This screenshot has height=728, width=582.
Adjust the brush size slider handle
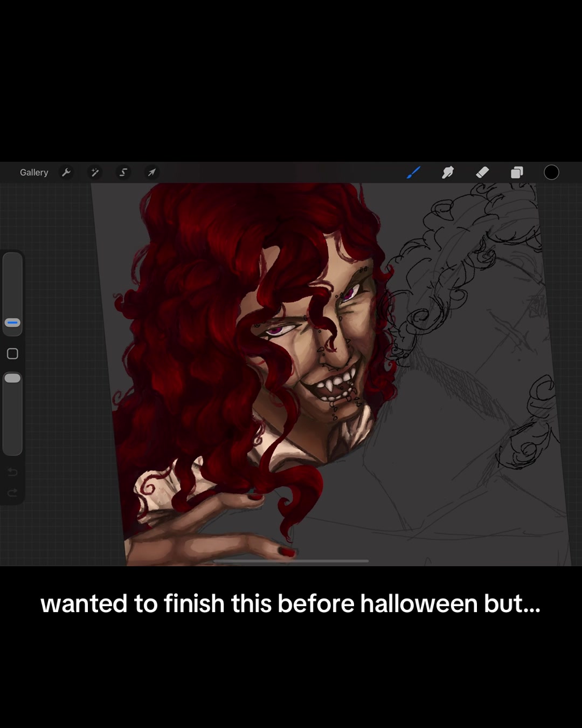(12, 322)
